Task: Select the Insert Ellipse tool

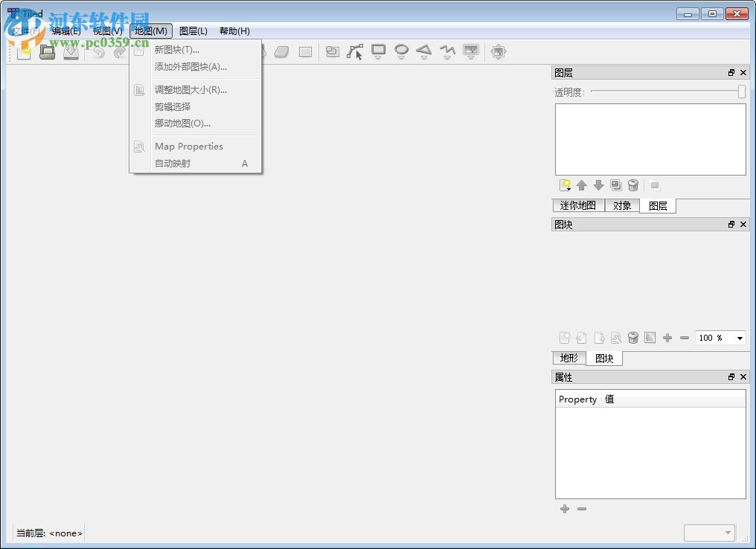Action: 401,51
